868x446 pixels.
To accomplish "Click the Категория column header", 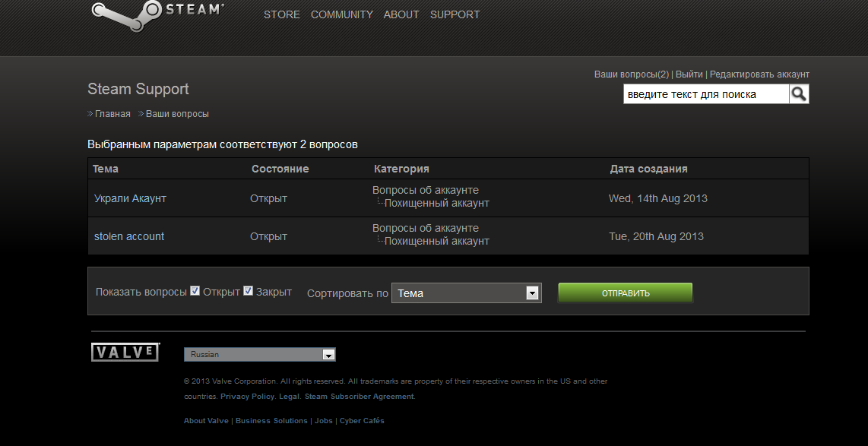I will (401, 169).
